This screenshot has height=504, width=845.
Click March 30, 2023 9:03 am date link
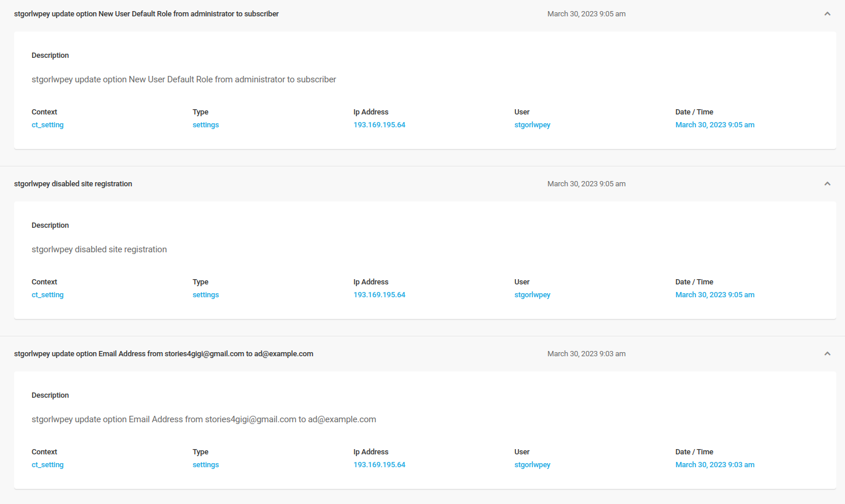(715, 465)
